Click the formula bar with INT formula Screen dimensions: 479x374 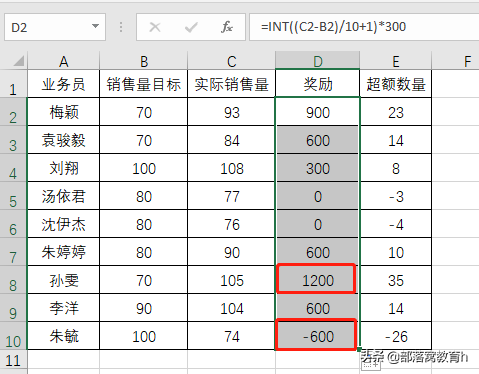pyautogui.click(x=364, y=27)
